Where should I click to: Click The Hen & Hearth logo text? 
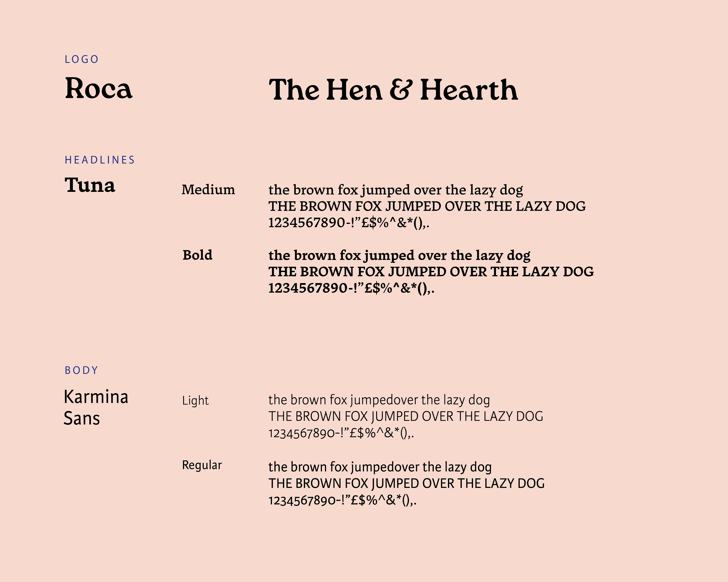(393, 89)
